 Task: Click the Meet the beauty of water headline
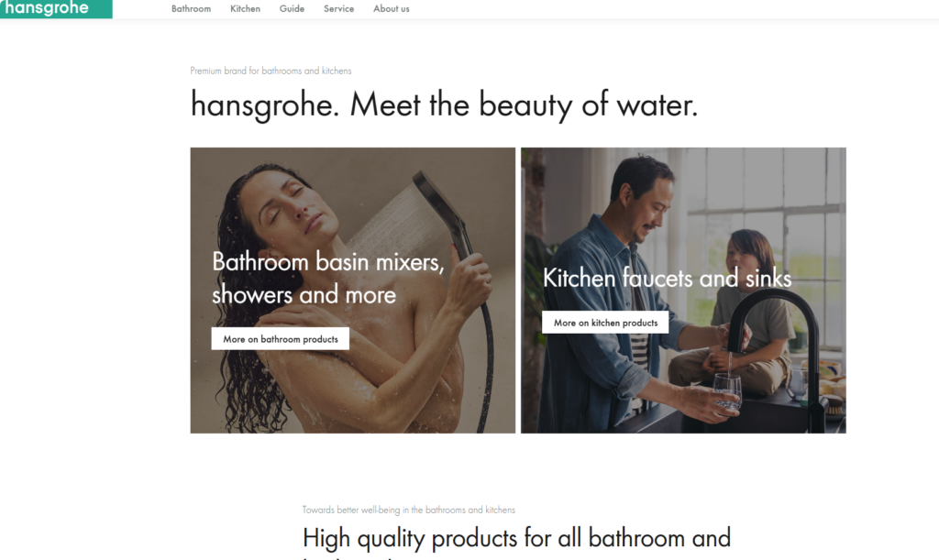tap(524, 105)
